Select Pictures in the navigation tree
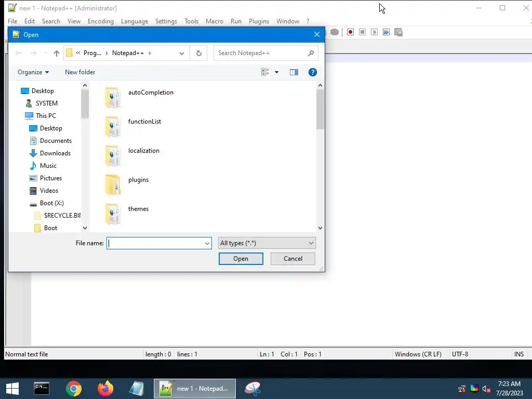The width and height of the screenshot is (532, 399). coord(51,178)
